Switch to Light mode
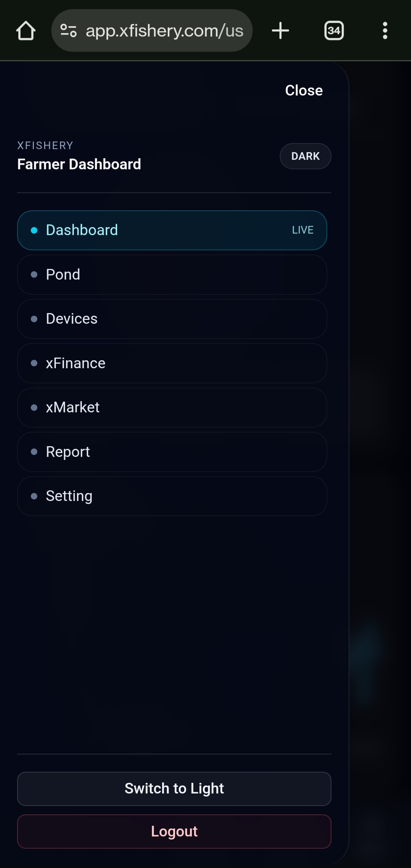This screenshot has height=868, width=411. (174, 789)
